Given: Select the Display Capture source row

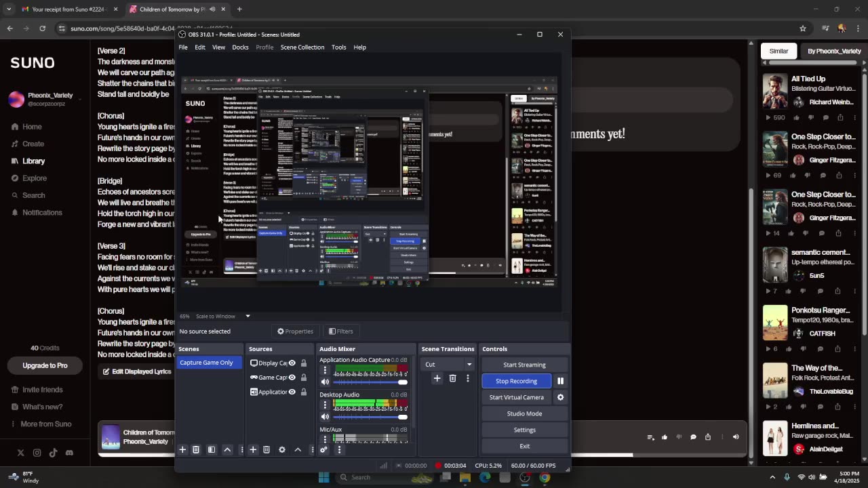Looking at the screenshot, I should [x=278, y=363].
